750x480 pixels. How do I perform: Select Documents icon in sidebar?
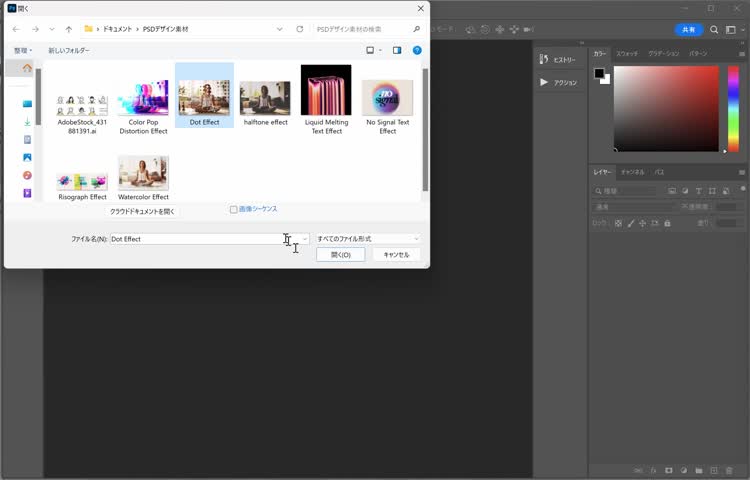(27, 140)
